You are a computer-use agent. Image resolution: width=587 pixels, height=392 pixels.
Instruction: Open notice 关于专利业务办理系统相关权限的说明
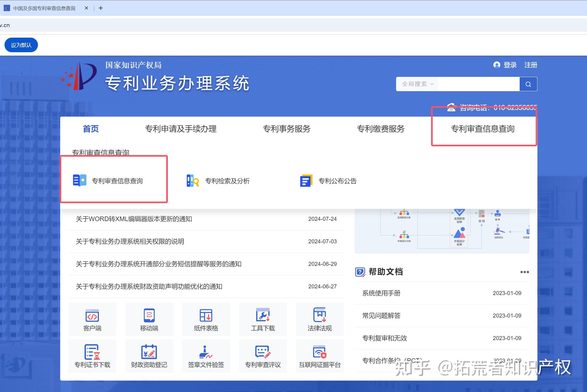(130, 241)
